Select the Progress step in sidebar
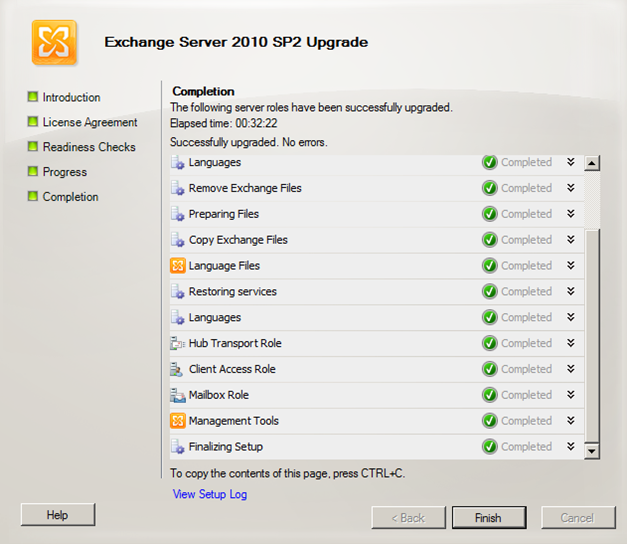 [57, 172]
